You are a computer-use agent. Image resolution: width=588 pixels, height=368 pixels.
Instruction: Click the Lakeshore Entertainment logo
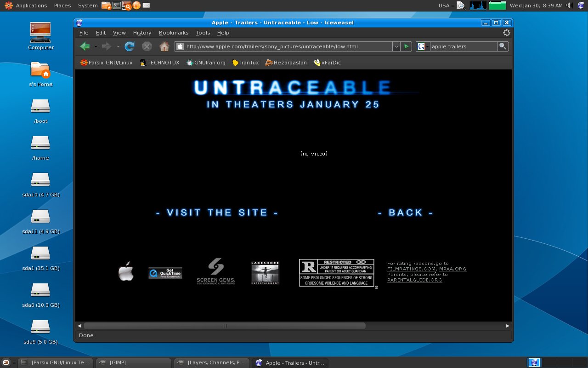pos(265,273)
